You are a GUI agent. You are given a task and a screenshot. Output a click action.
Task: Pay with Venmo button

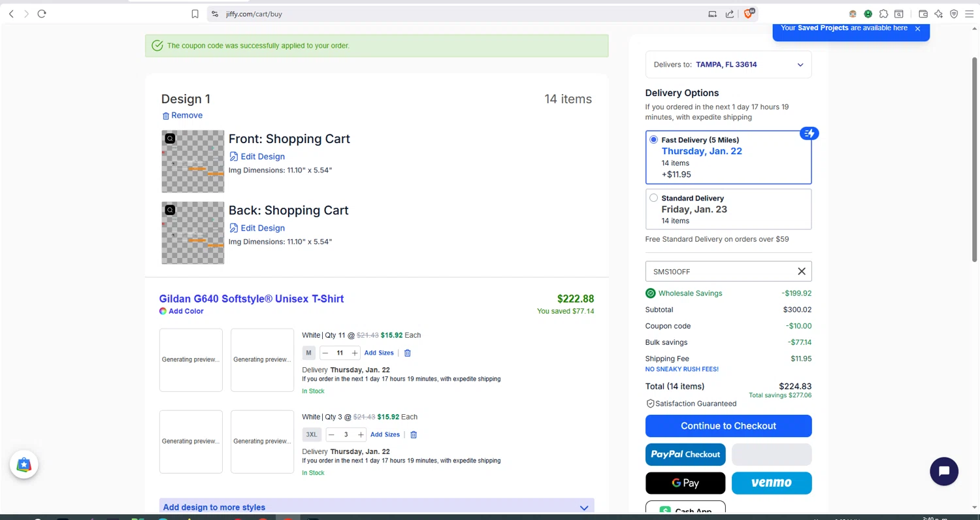click(x=772, y=483)
